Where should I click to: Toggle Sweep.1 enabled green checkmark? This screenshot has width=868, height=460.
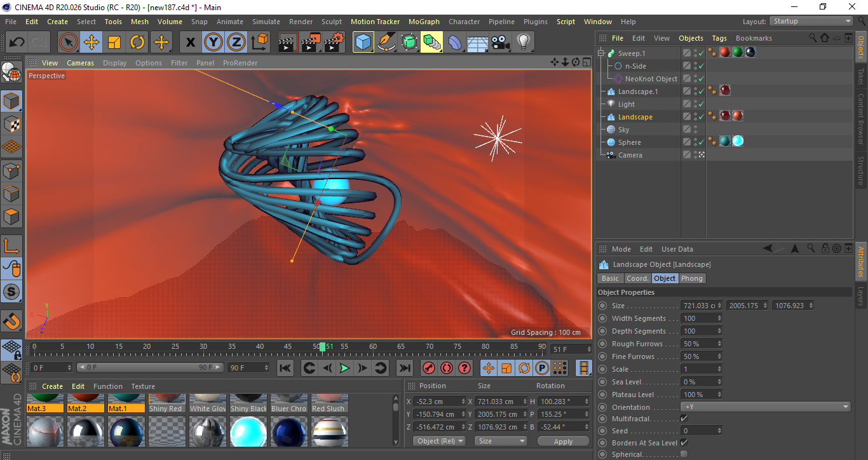pyautogui.click(x=701, y=53)
